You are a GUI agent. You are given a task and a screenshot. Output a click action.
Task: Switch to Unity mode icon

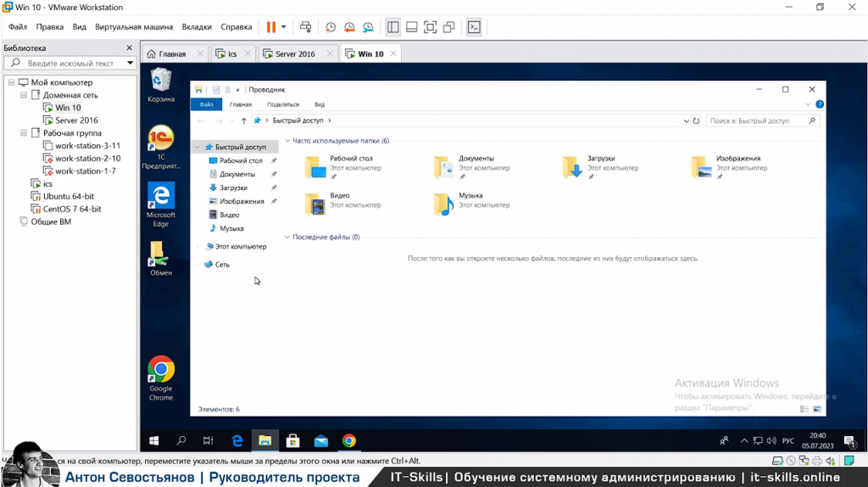click(x=449, y=27)
